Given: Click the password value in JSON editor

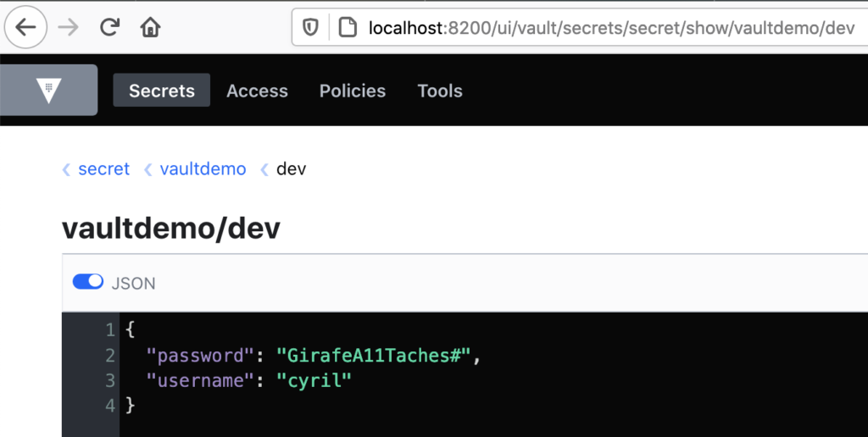Looking at the screenshot, I should (x=374, y=355).
